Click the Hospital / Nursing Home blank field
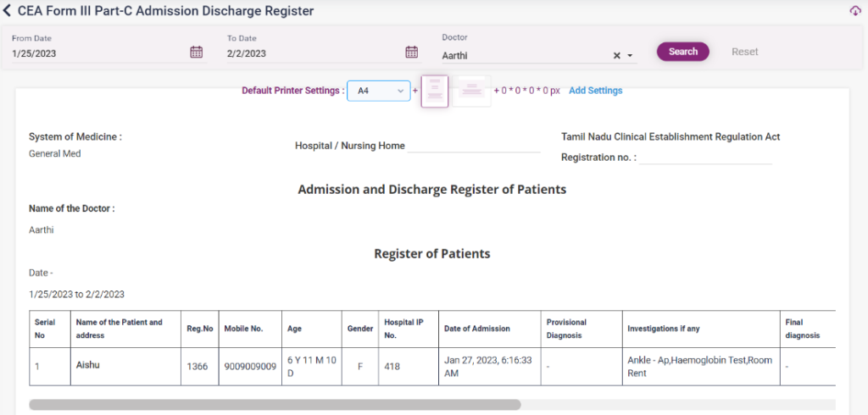The width and height of the screenshot is (868, 415). click(x=474, y=145)
